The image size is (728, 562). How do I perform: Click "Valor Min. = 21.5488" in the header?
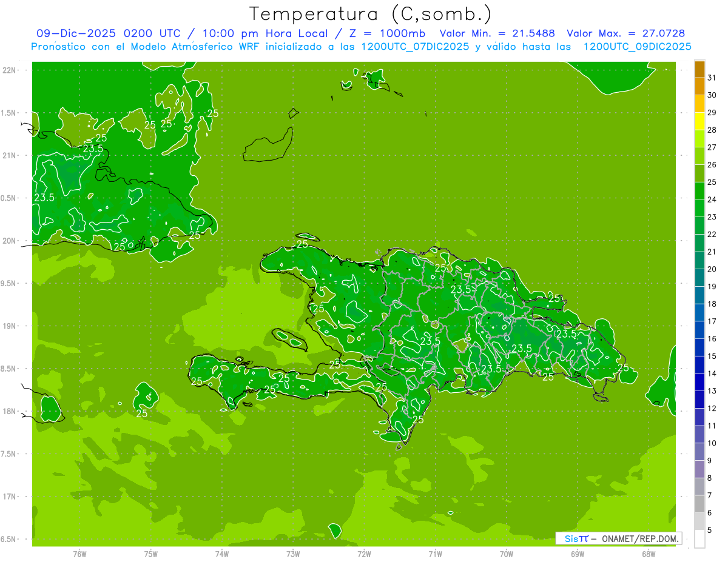(x=497, y=33)
